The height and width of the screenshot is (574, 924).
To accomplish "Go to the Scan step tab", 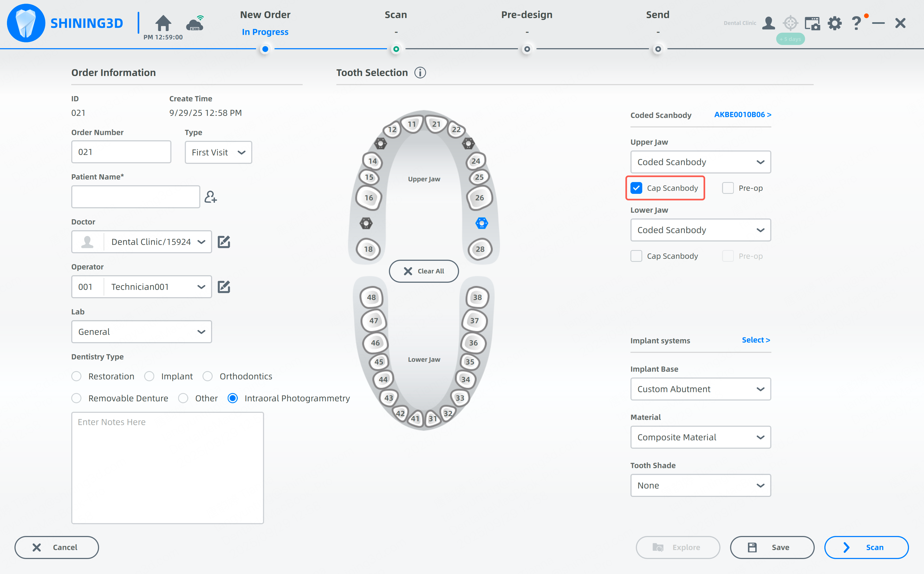I will point(396,15).
